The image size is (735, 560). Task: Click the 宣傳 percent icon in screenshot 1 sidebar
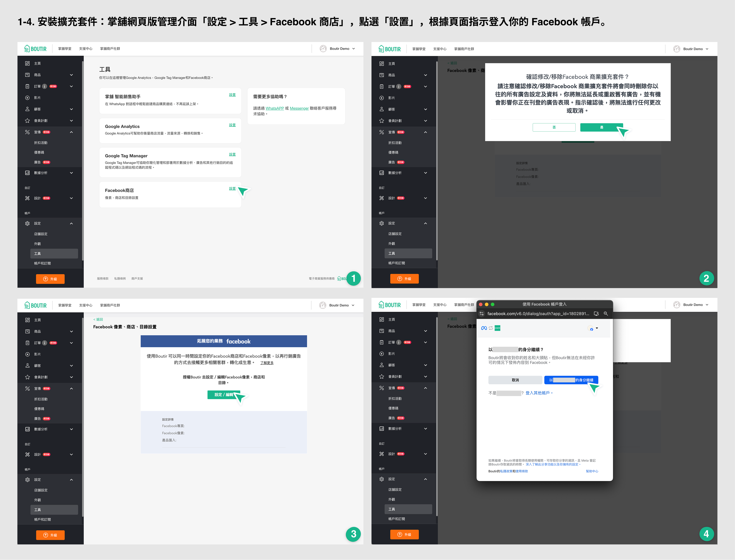click(27, 132)
